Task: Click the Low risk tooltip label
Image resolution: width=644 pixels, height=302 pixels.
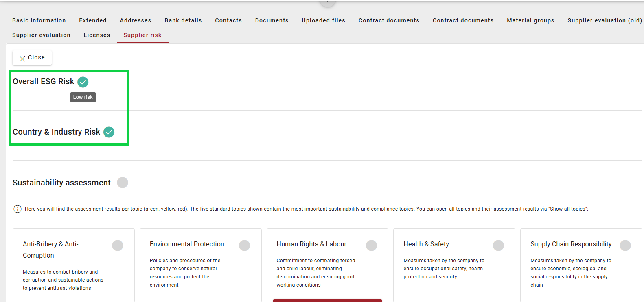Action: 83,97
